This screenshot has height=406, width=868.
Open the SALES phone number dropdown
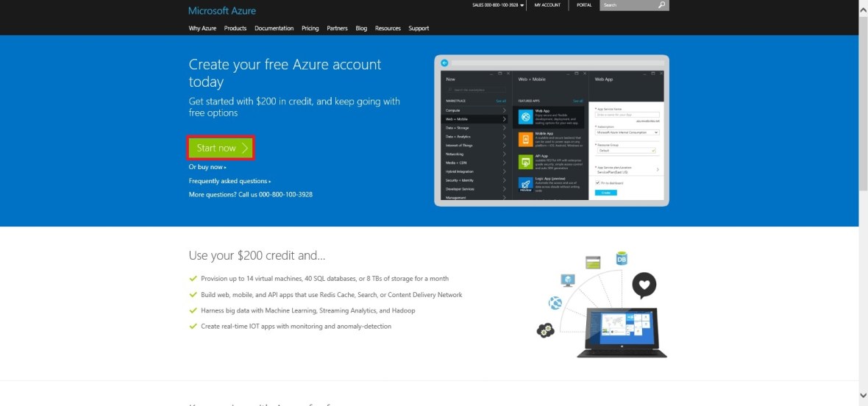pos(498,5)
